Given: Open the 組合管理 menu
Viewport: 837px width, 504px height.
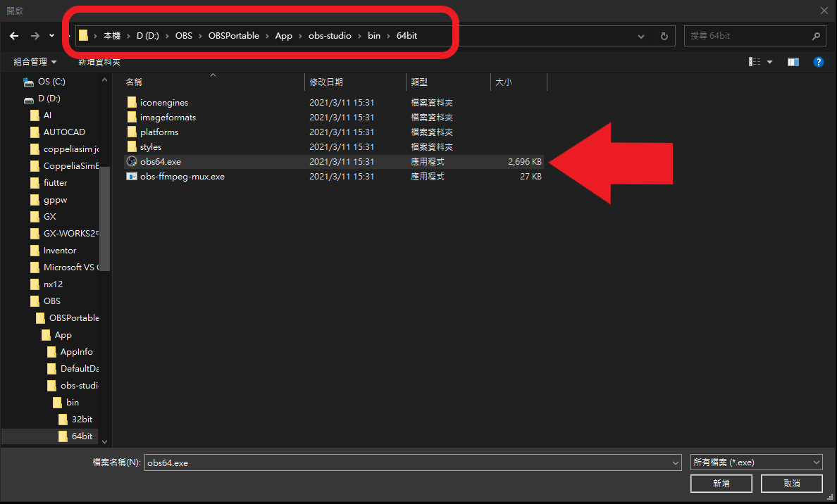Looking at the screenshot, I should click(x=35, y=62).
